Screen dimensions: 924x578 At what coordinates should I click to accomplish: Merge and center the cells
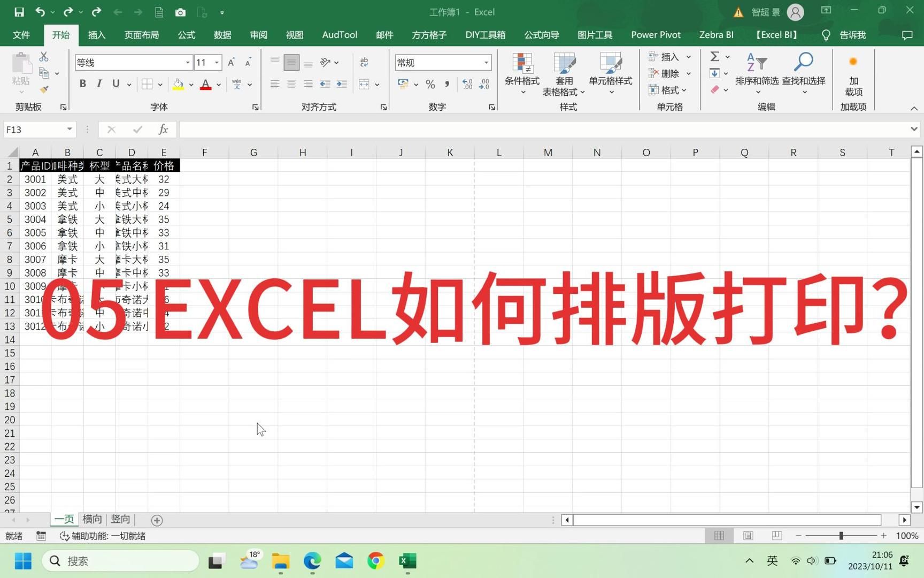pos(364,84)
